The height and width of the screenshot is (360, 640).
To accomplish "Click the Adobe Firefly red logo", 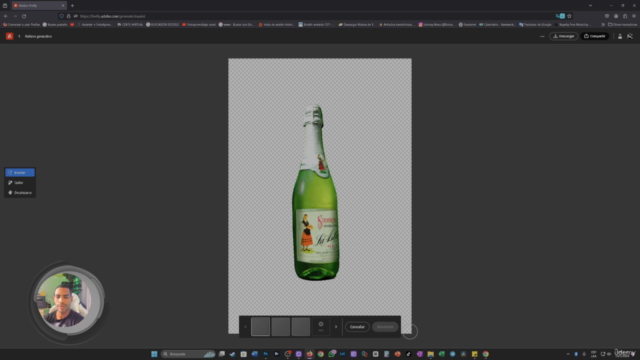I will tap(9, 36).
